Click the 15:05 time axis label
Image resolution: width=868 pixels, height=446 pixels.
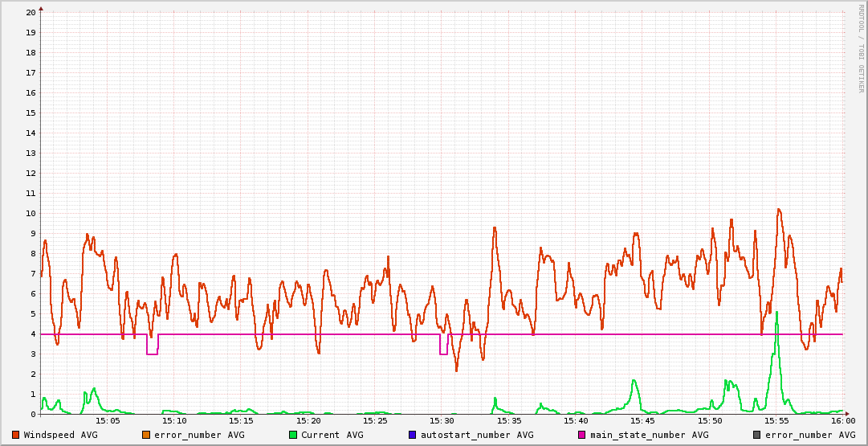pos(108,421)
